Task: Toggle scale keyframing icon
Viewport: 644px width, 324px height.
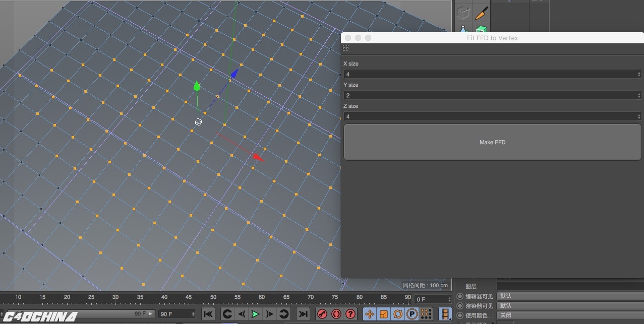Action: 384,314
